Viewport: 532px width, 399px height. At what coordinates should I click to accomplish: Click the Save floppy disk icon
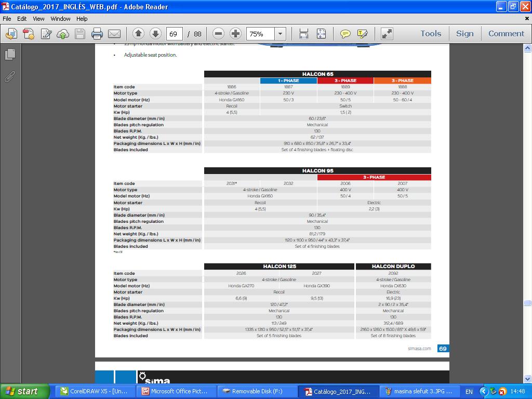click(x=80, y=34)
